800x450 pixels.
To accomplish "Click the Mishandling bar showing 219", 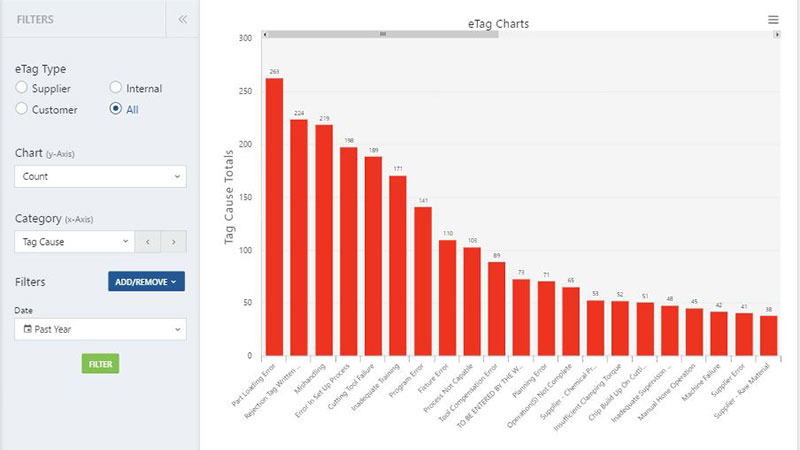I will point(324,240).
